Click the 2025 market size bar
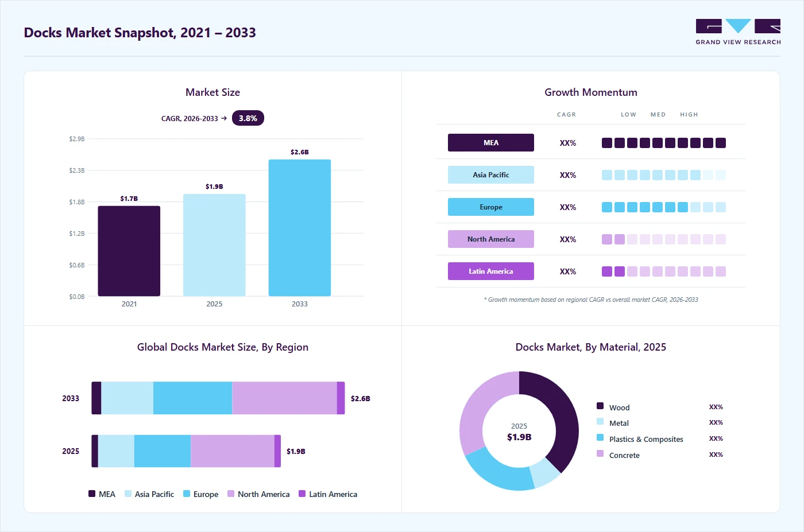 tap(214, 245)
